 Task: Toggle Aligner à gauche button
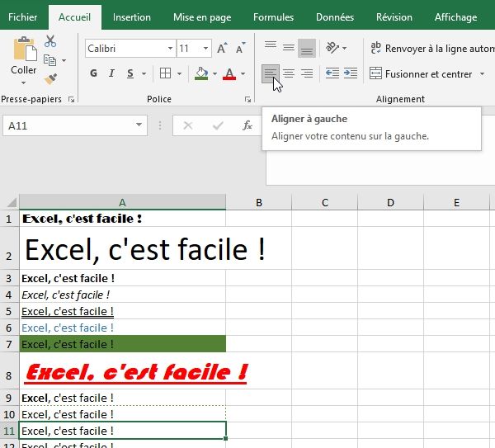[x=271, y=73]
